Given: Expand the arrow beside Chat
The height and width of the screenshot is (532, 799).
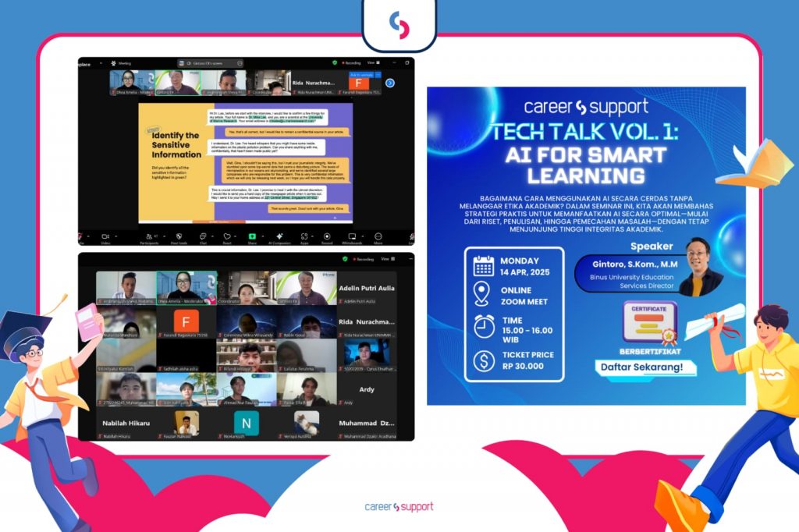Looking at the screenshot, I should point(212,236).
